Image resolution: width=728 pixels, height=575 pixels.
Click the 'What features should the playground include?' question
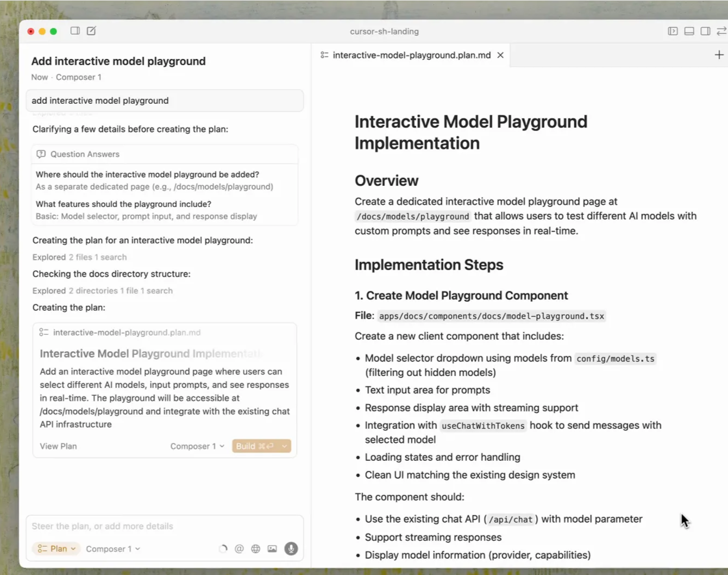coord(123,204)
